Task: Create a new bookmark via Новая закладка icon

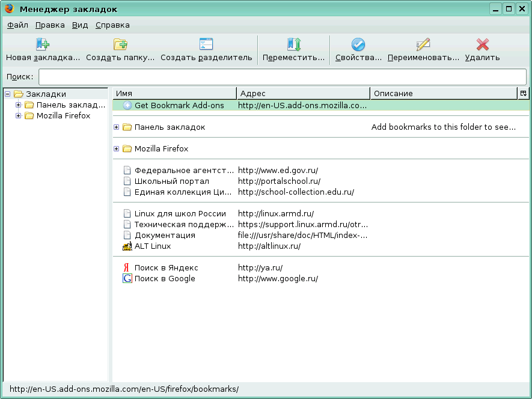Action: 42,43
